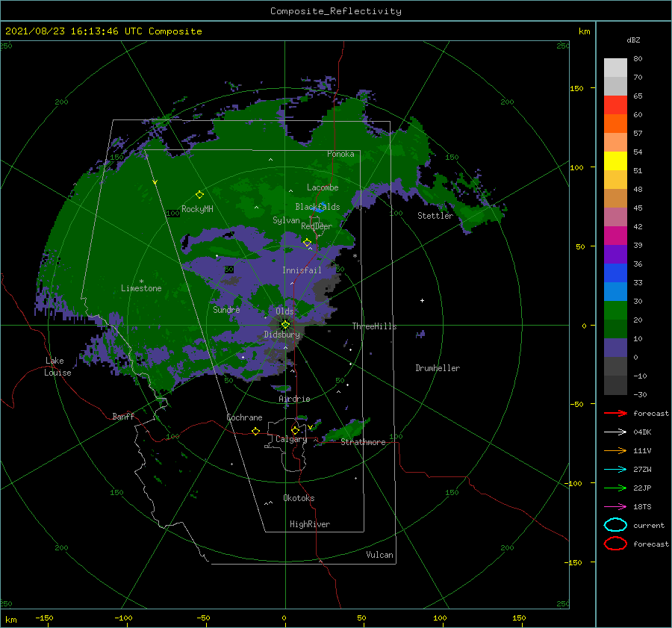Click the Blackfalds label
This screenshot has width=672, height=628.
(317, 207)
